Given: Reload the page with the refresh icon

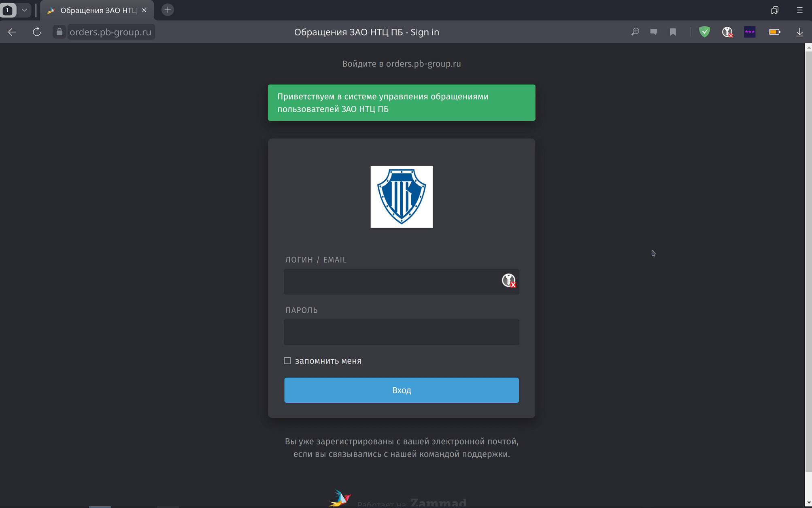Looking at the screenshot, I should pos(37,32).
